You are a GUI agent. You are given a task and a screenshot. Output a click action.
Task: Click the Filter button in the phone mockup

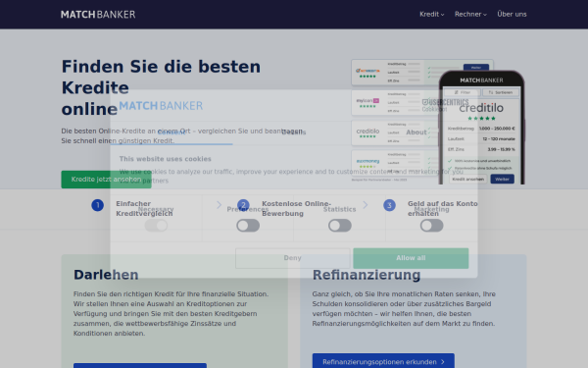point(462,92)
